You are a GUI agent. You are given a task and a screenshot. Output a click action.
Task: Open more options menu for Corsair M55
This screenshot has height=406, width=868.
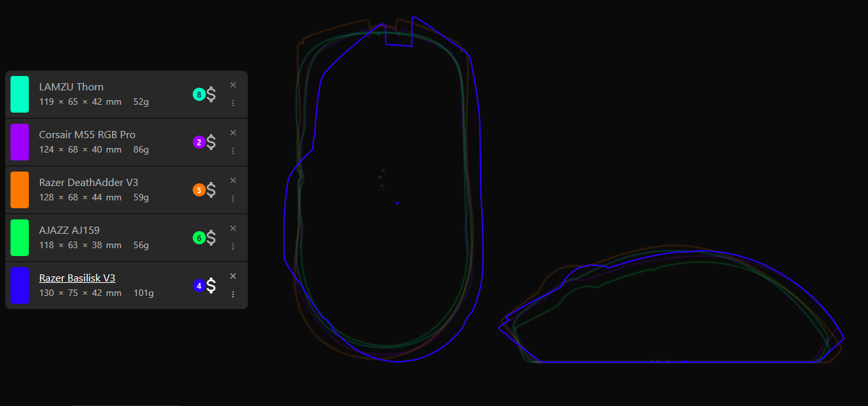click(x=233, y=151)
